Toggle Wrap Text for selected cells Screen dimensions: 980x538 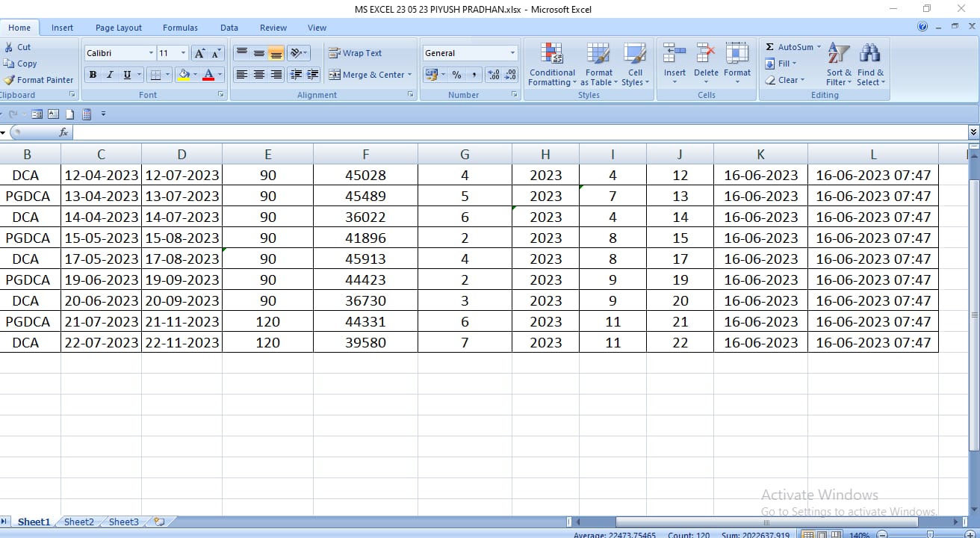[x=356, y=53]
